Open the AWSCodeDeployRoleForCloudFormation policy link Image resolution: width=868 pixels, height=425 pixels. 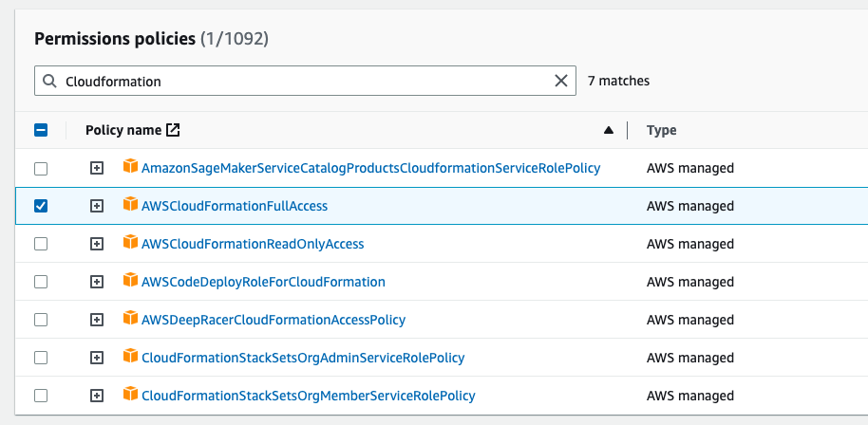click(x=263, y=282)
